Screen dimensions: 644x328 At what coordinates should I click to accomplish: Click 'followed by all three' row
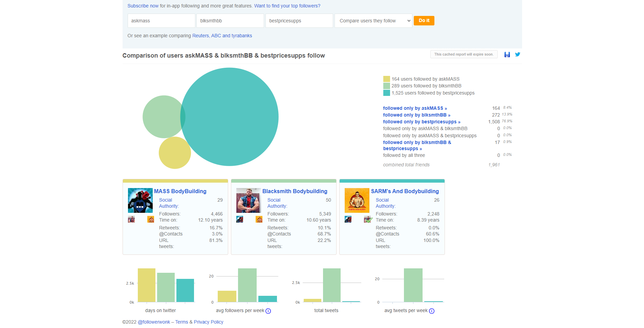tap(447, 155)
